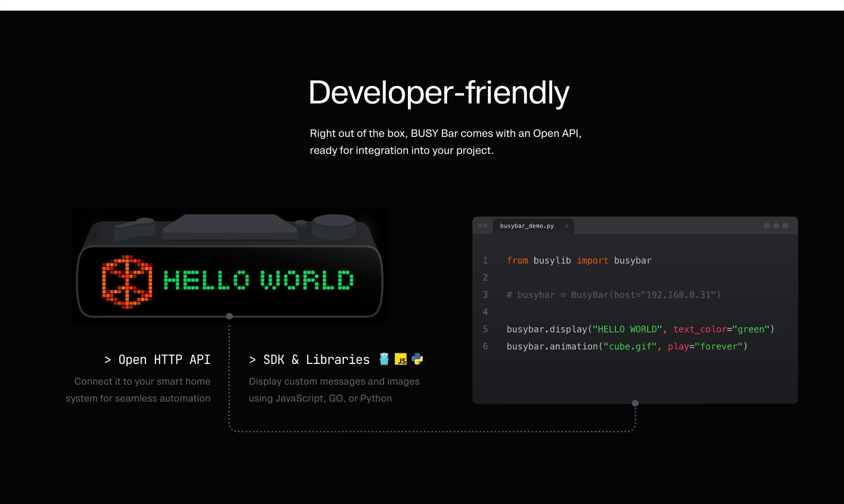Click the editor forward navigation arrow
The width and height of the screenshot is (844, 504).
(485, 225)
